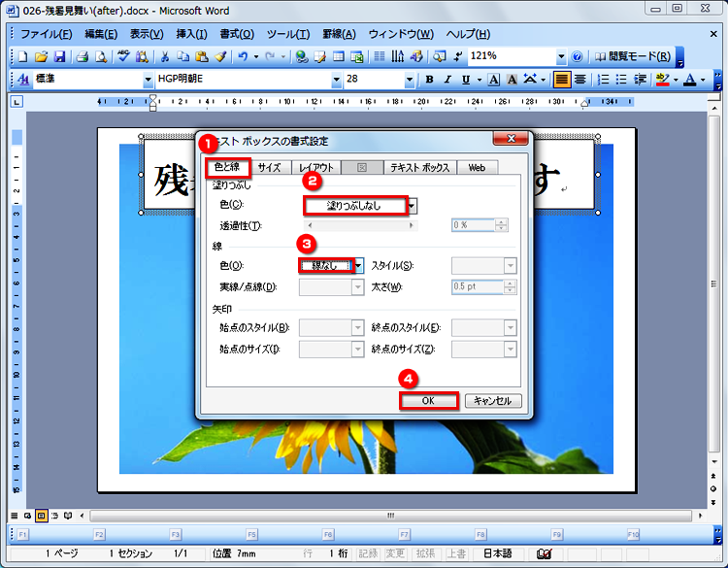The width and height of the screenshot is (728, 568).
Task: Expand the fill color dropdown 塗りつぶしなし
Action: [x=412, y=205]
